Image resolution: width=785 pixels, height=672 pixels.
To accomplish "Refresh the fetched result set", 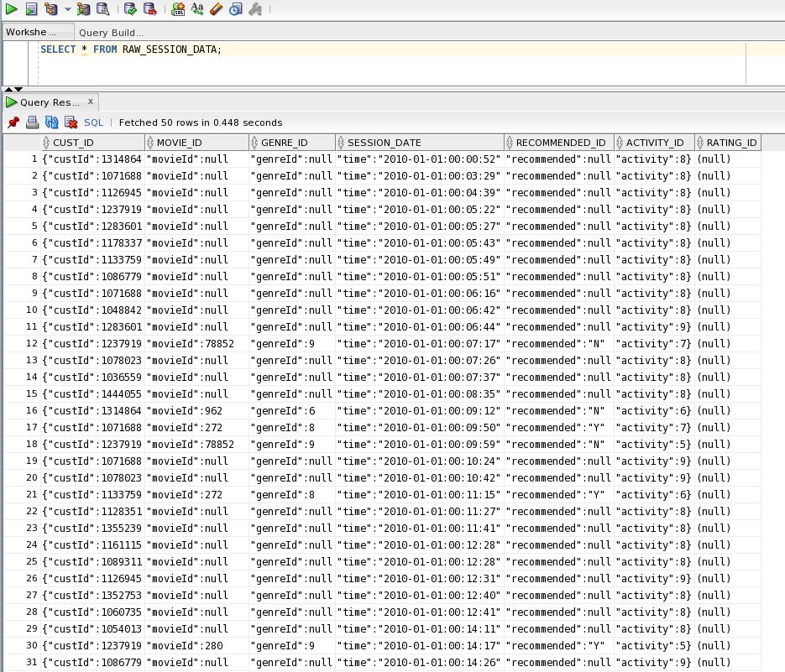I will [51, 122].
